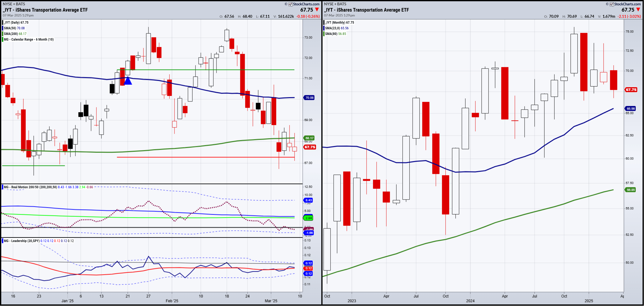Click left chart volume value 161.622k
Viewport: 644px width, 306px height.
click(x=286, y=16)
